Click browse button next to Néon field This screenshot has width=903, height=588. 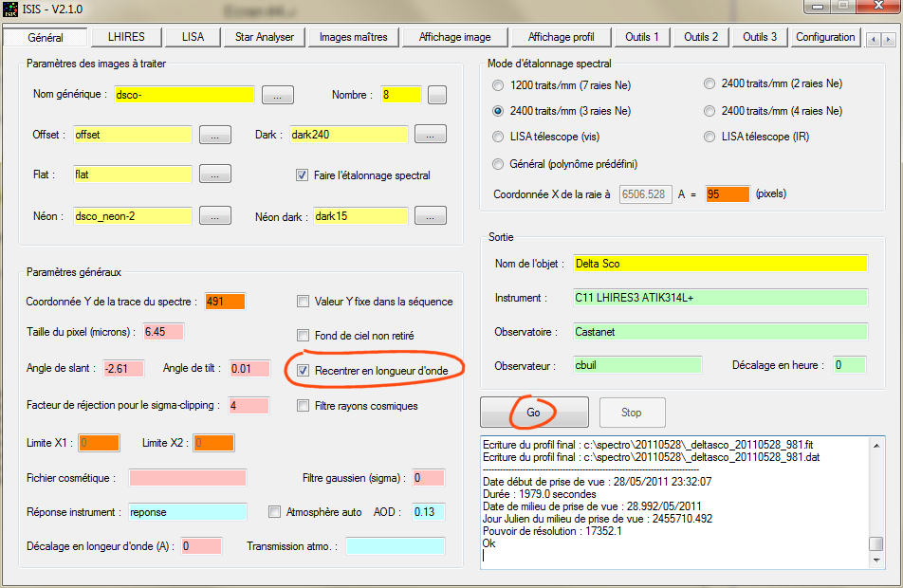[215, 216]
